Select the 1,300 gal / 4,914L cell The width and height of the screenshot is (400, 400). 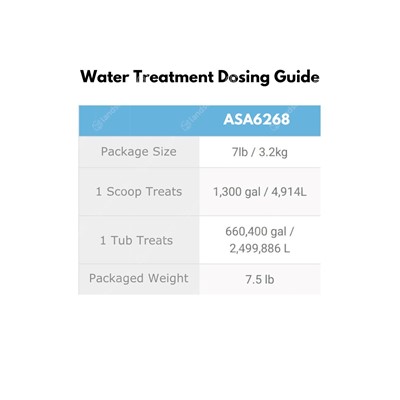tap(260, 192)
